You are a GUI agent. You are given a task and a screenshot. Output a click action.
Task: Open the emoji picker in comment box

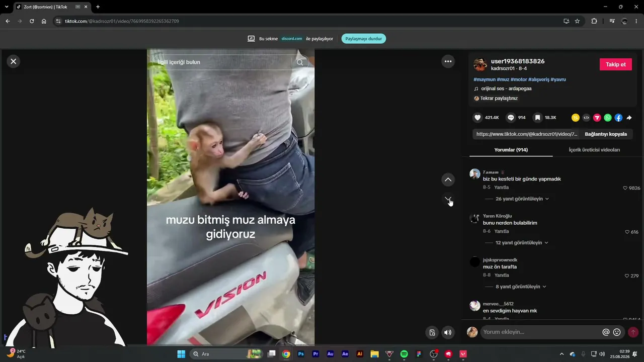click(x=617, y=332)
